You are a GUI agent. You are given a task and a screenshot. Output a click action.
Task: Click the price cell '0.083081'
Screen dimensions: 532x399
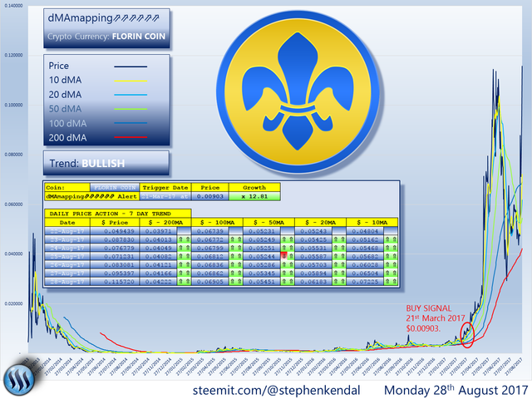[115, 264]
